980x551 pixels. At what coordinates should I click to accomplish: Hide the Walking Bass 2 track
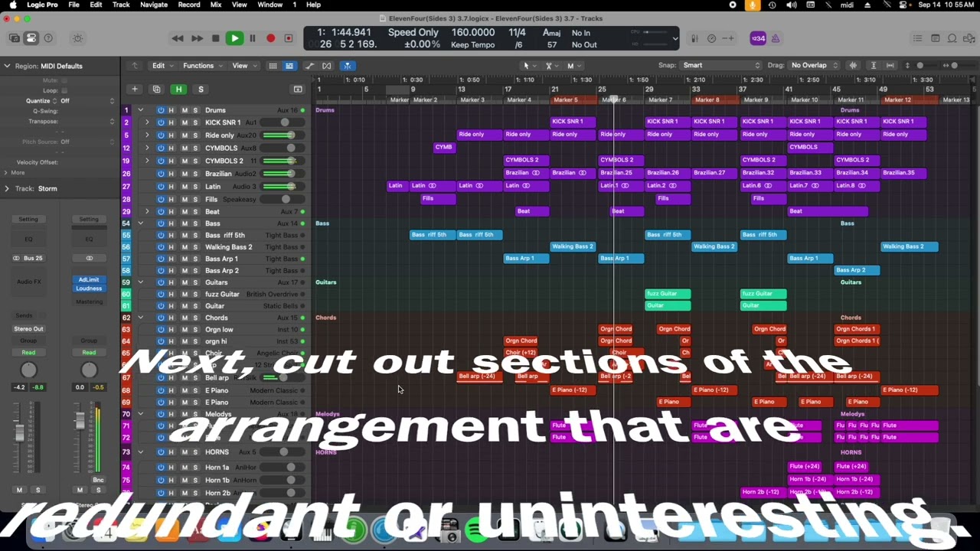[x=171, y=247]
